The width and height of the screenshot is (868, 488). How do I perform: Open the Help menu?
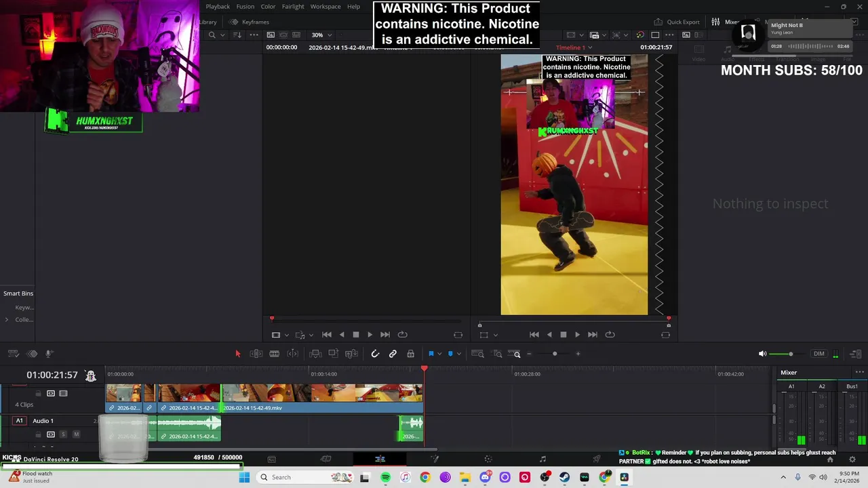[354, 6]
